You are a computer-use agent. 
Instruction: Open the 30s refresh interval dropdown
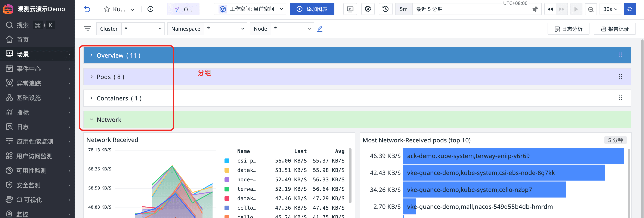pyautogui.click(x=610, y=9)
